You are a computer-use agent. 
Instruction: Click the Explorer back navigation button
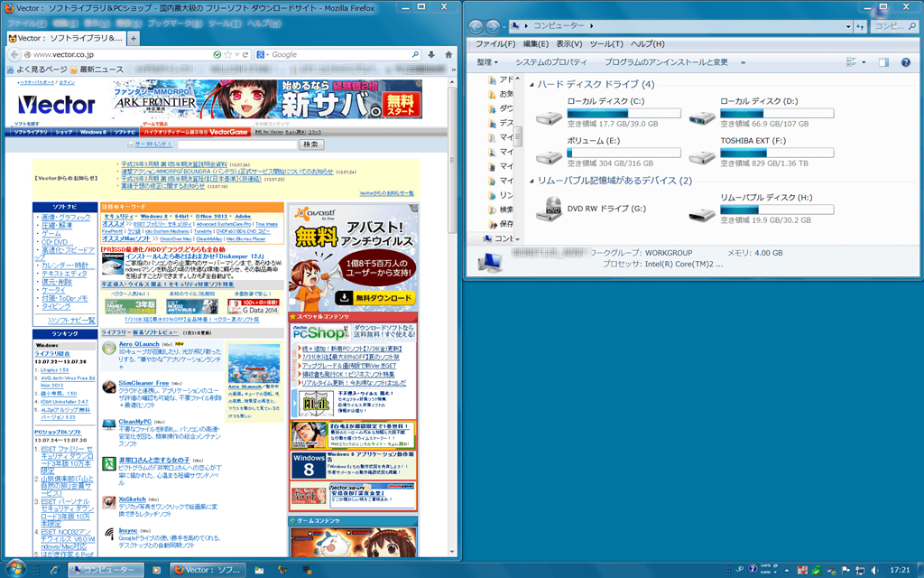[x=476, y=26]
